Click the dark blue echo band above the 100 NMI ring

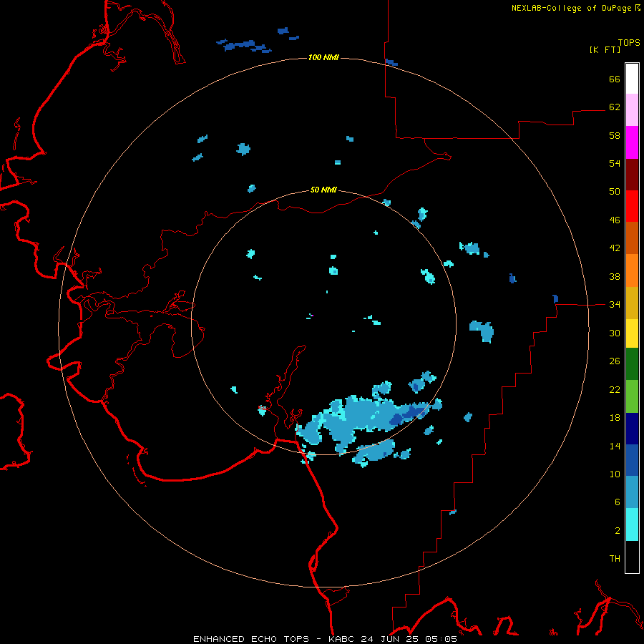245,46
